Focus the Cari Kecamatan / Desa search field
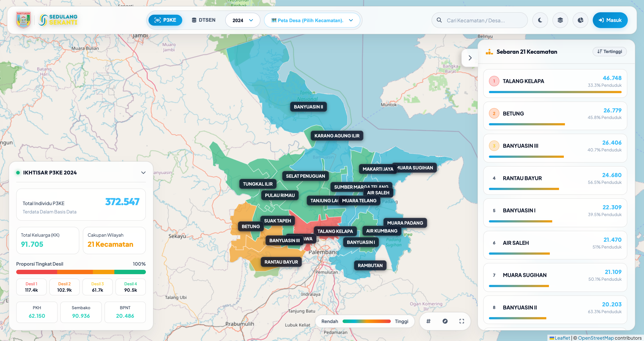 [479, 20]
